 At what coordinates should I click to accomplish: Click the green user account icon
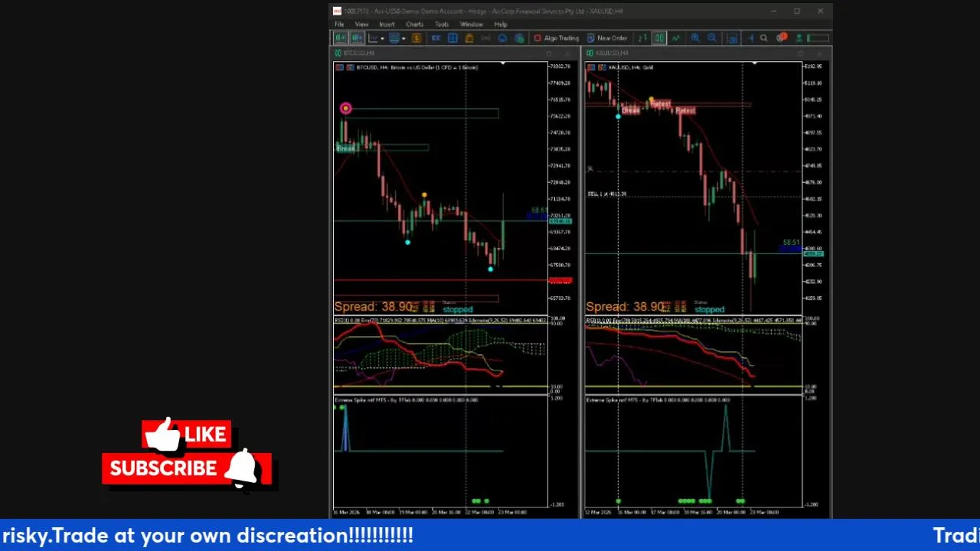pyautogui.click(x=799, y=38)
